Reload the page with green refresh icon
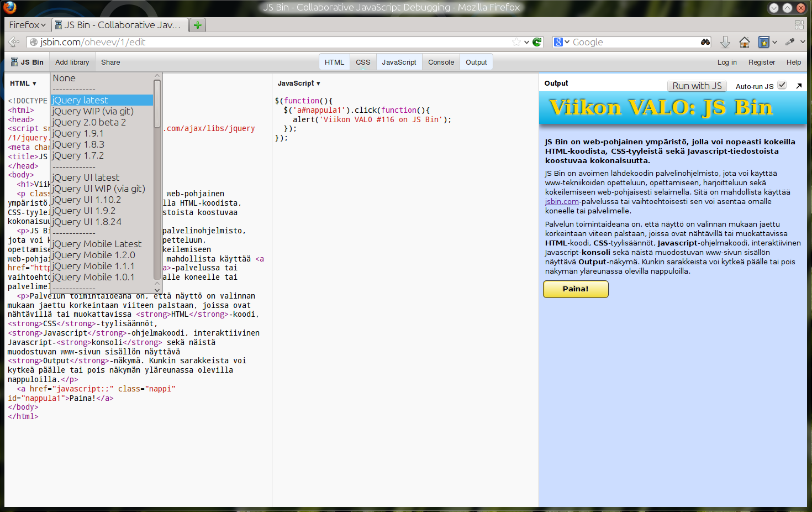 click(x=537, y=42)
